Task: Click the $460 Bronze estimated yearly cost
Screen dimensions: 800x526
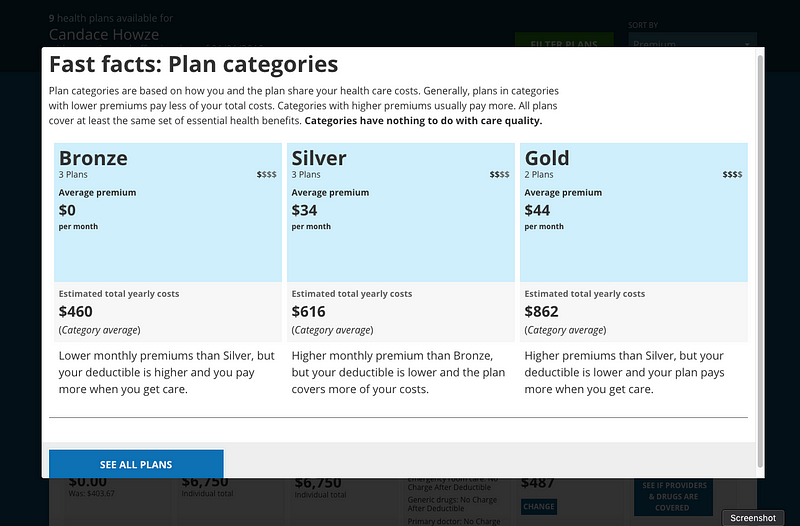Action: (x=76, y=311)
